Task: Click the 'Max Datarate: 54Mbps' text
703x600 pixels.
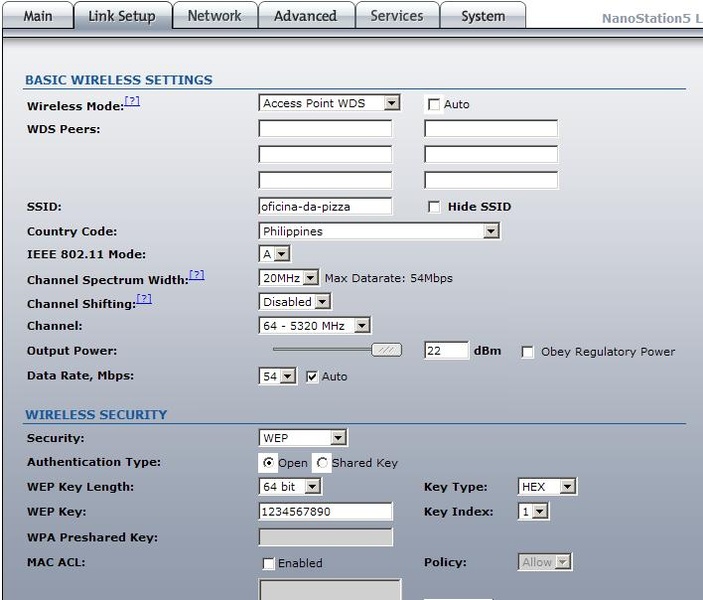Action: (x=389, y=278)
